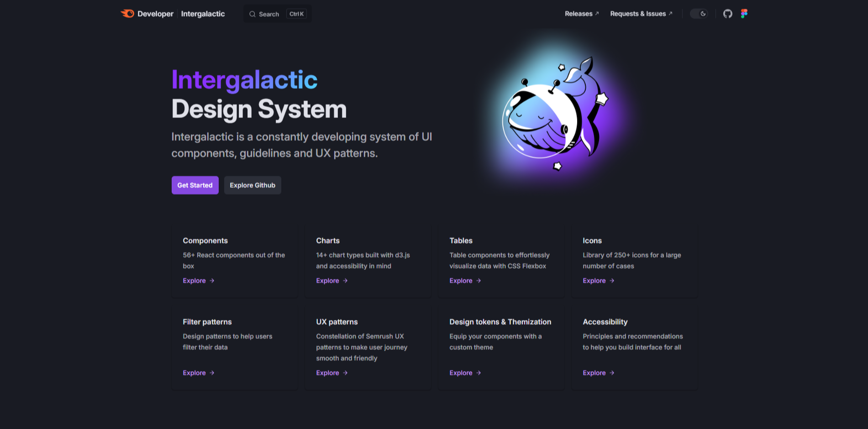Go to Intergalactic home in the header
This screenshot has width=868, height=429.
point(203,14)
